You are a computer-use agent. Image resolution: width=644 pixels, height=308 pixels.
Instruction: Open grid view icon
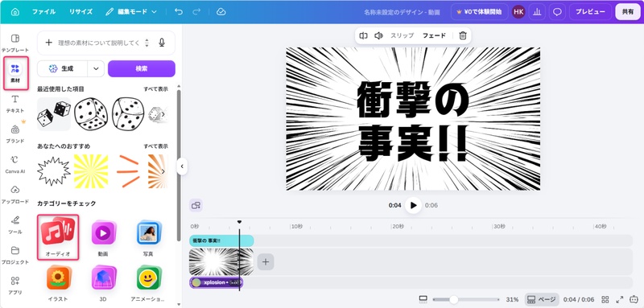click(x=605, y=299)
